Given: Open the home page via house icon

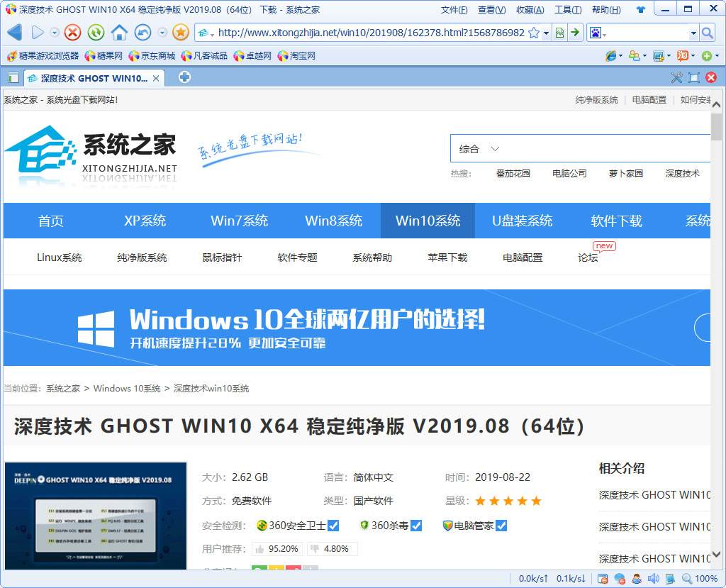Looking at the screenshot, I should (x=119, y=33).
